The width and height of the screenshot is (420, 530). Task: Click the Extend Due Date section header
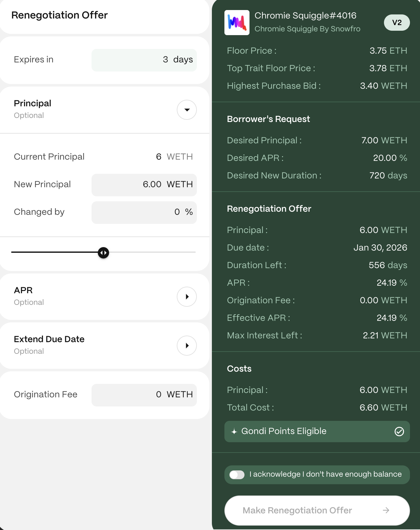(x=49, y=344)
